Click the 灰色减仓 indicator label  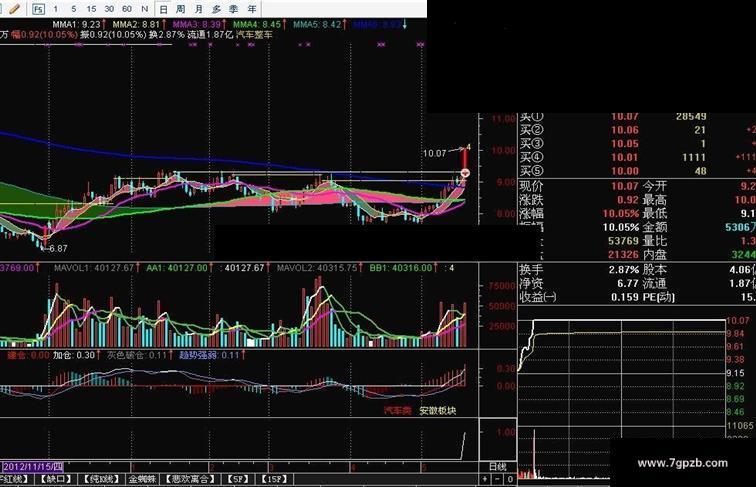pos(137,355)
